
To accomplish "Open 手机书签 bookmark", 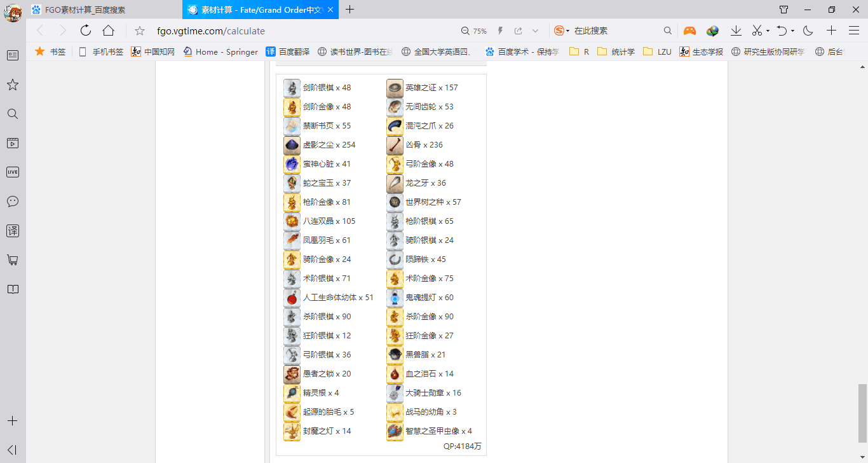I will click(101, 52).
